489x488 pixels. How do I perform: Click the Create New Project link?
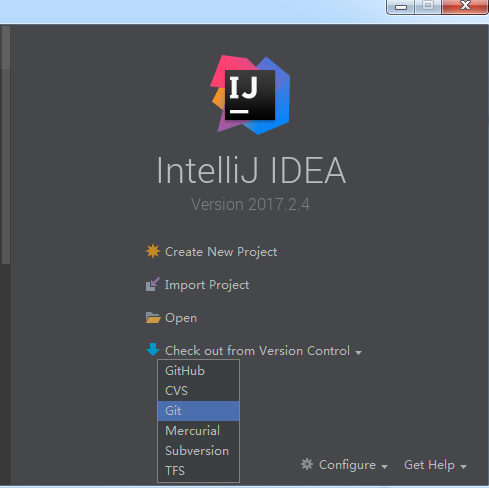click(221, 252)
